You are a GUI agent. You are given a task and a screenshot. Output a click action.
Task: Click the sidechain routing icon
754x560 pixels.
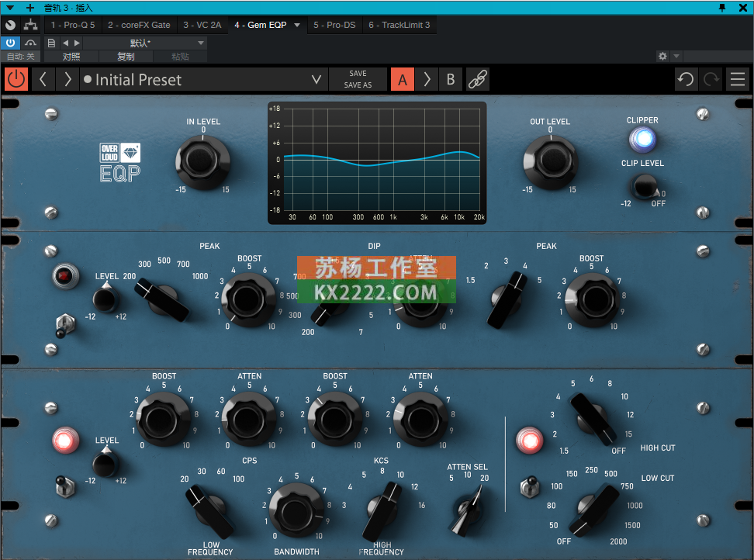[x=30, y=25]
